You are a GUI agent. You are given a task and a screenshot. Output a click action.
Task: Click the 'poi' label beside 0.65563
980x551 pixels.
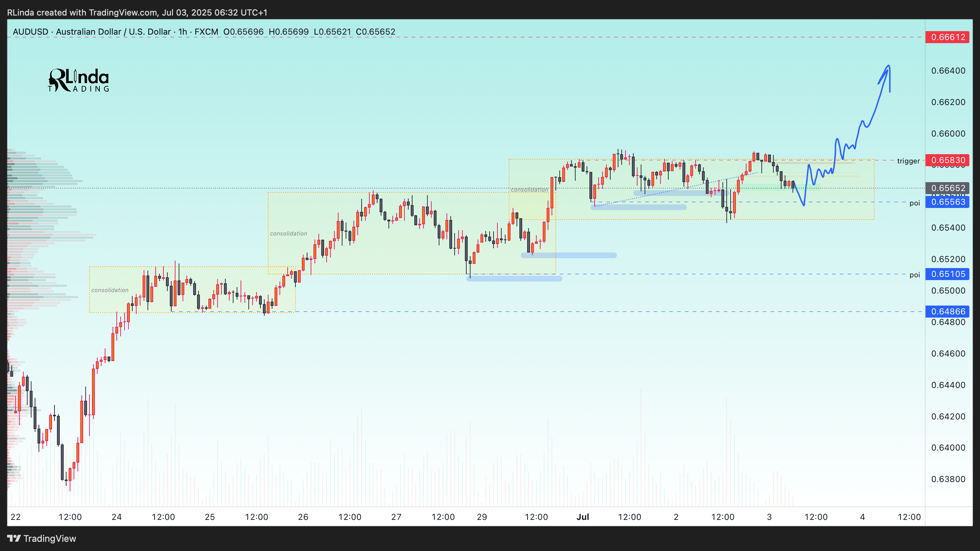[x=915, y=203]
